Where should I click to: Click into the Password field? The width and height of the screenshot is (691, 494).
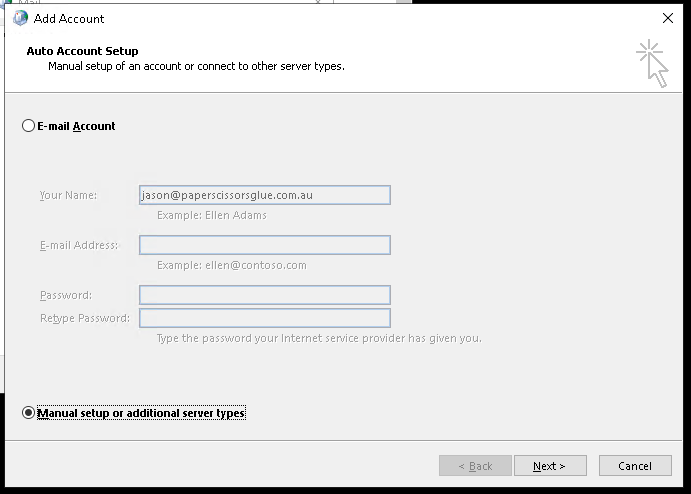(264, 295)
